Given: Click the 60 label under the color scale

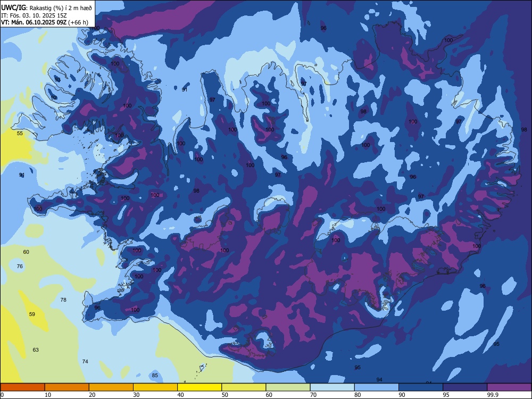Looking at the screenshot, I should (269, 395).
